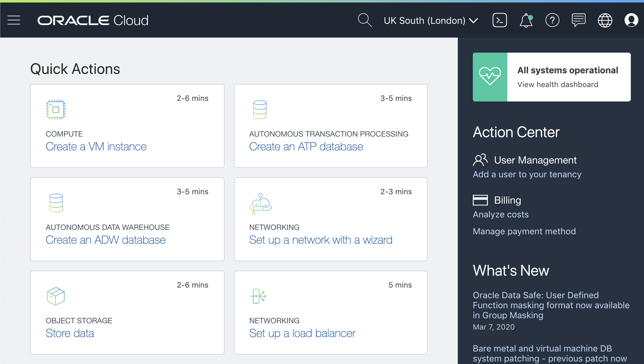The image size is (644, 364).
Task: Click the Store data object storage link
Action: 70,333
